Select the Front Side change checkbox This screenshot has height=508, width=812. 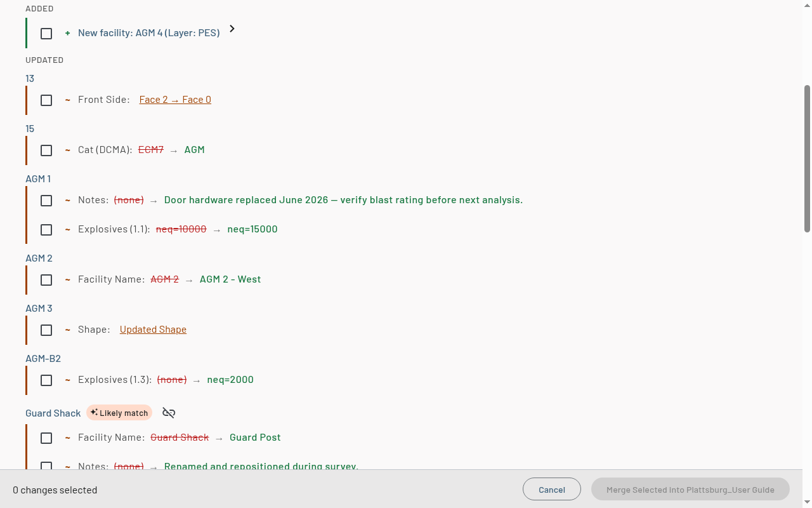tap(46, 100)
